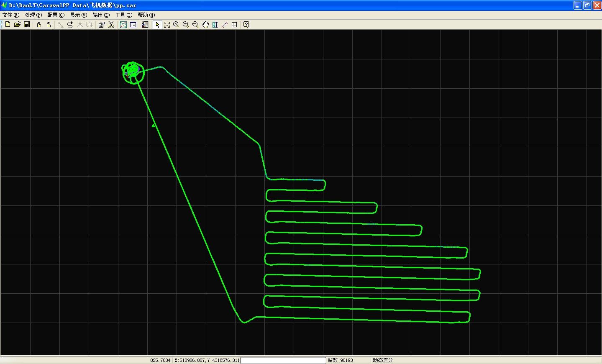Open the list report view icon
602x364 pixels.
pyautogui.click(x=133, y=25)
